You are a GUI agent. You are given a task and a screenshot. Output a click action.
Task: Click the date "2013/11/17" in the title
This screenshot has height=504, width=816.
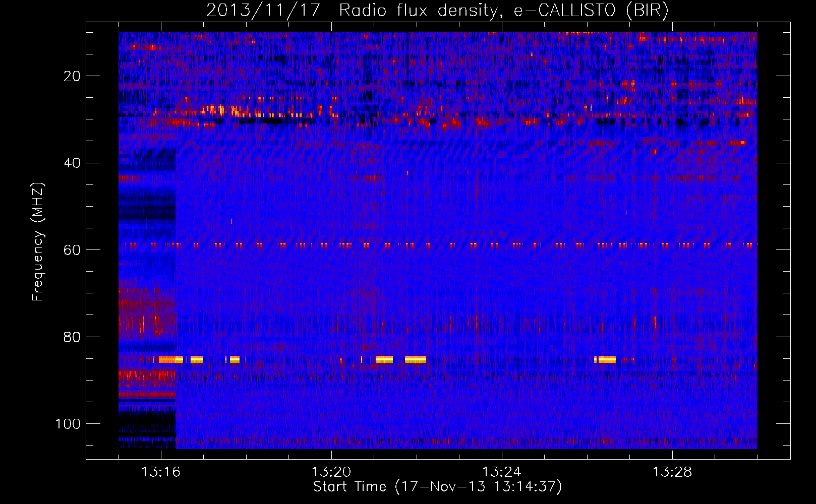tap(263, 11)
